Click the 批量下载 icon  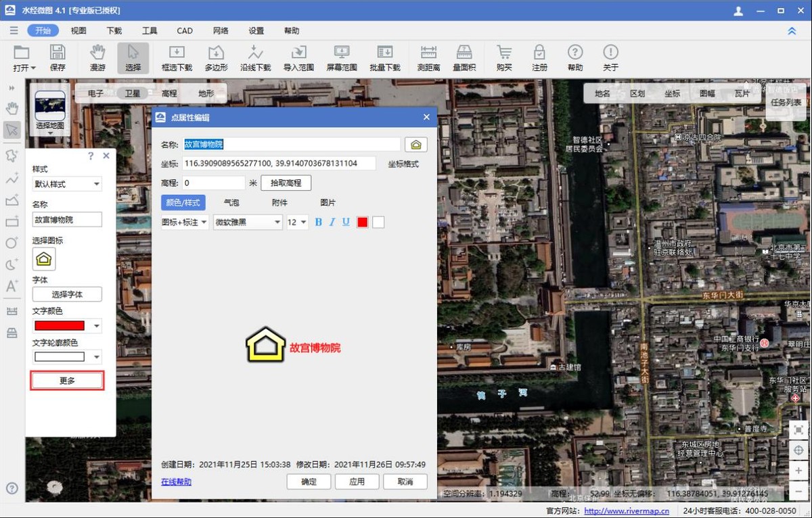pyautogui.click(x=385, y=52)
